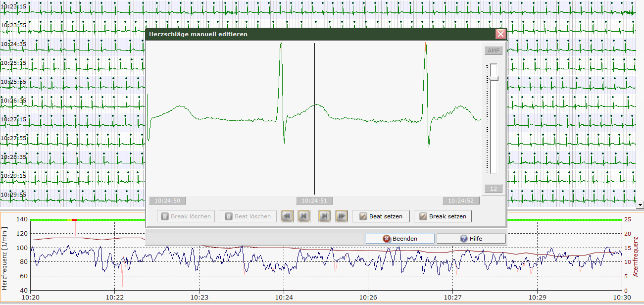The height and width of the screenshot is (305, 644).
Task: Close the Herzschläge manuell editieren dialog
Action: (x=500, y=34)
